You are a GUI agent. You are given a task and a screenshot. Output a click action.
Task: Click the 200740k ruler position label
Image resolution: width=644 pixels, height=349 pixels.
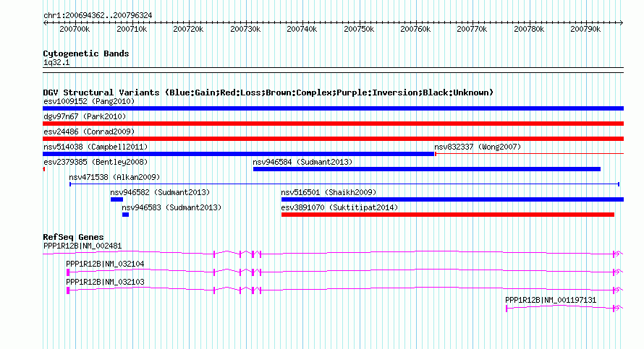pyautogui.click(x=302, y=29)
